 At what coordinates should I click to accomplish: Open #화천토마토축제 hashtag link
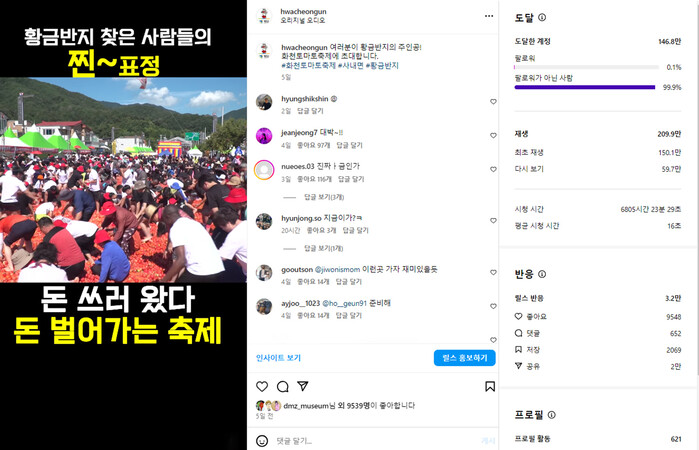pos(308,66)
